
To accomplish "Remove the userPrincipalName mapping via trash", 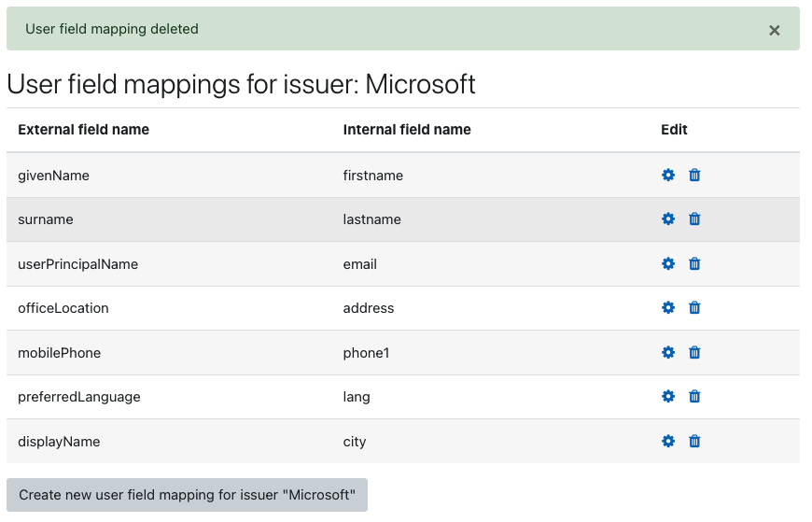I will tap(694, 264).
